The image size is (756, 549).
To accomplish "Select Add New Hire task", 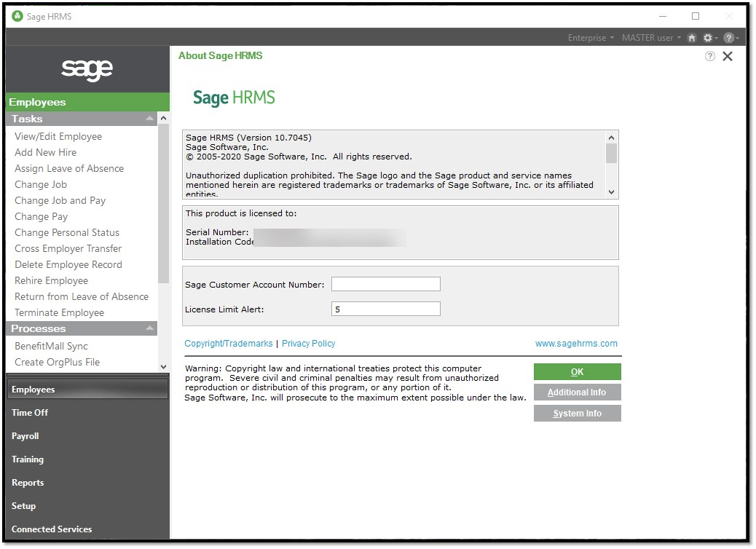I will click(45, 152).
